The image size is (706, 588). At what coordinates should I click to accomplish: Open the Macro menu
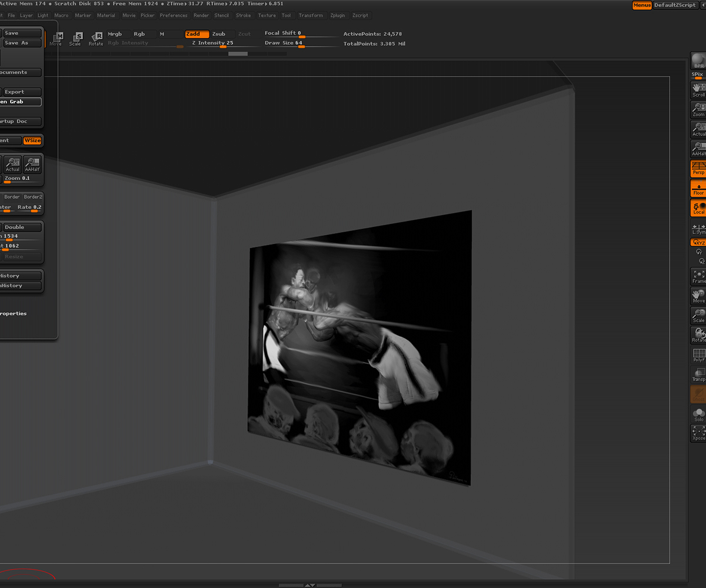(61, 16)
